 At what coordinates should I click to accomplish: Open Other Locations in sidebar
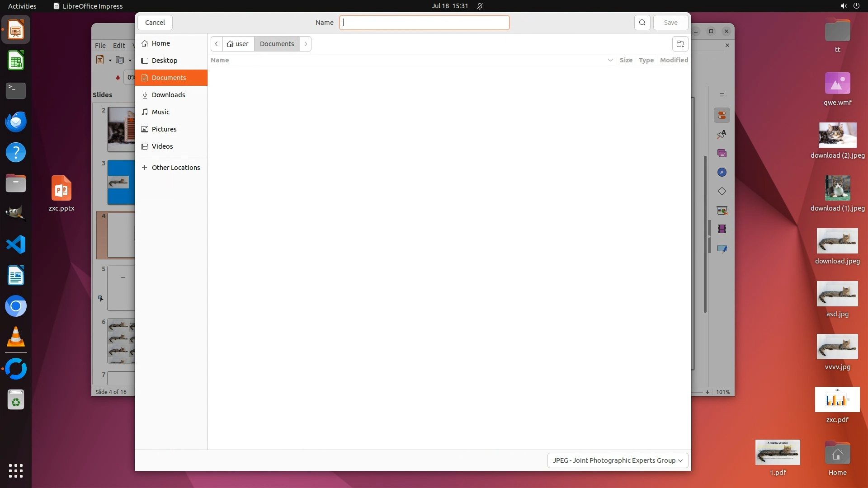point(175,168)
